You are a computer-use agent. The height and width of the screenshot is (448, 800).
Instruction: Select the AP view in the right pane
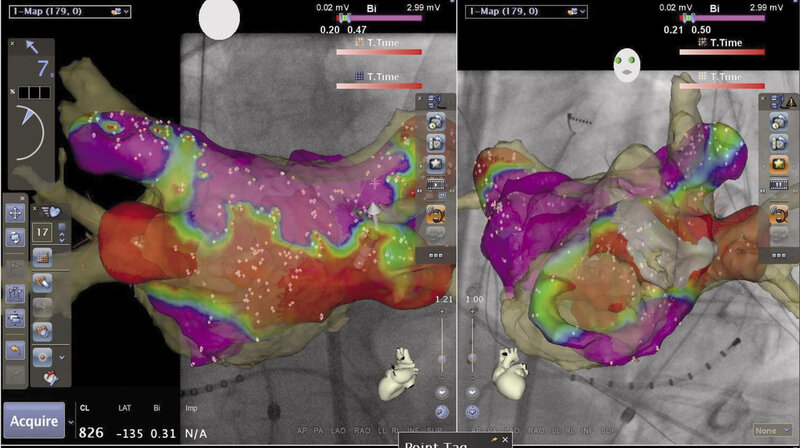pyautogui.click(x=476, y=431)
